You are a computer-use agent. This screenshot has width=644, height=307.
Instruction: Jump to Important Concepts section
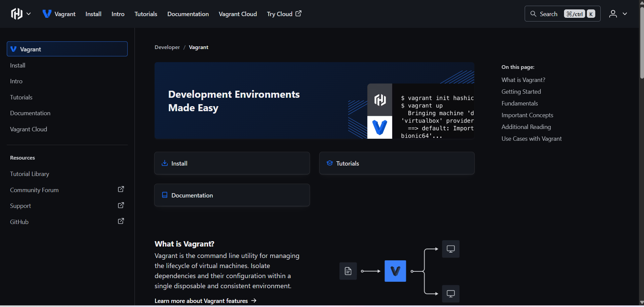[527, 115]
